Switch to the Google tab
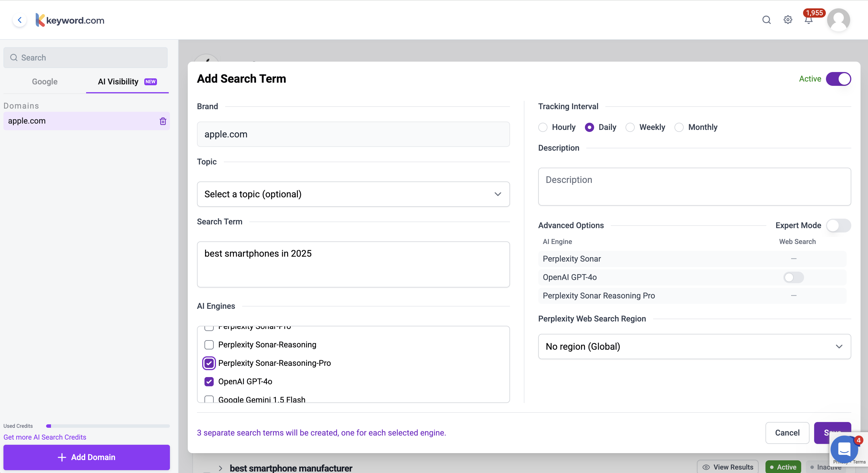The height and width of the screenshot is (473, 868). (44, 82)
